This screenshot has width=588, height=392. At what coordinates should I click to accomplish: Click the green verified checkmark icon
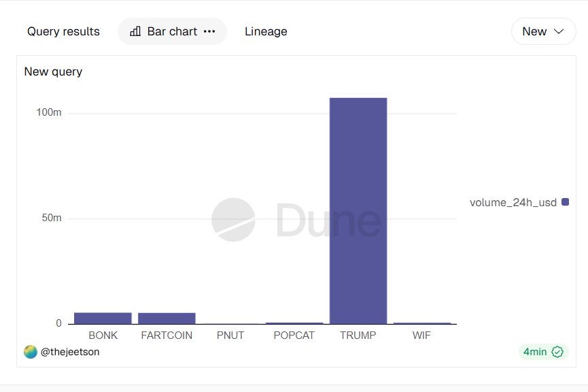click(557, 352)
